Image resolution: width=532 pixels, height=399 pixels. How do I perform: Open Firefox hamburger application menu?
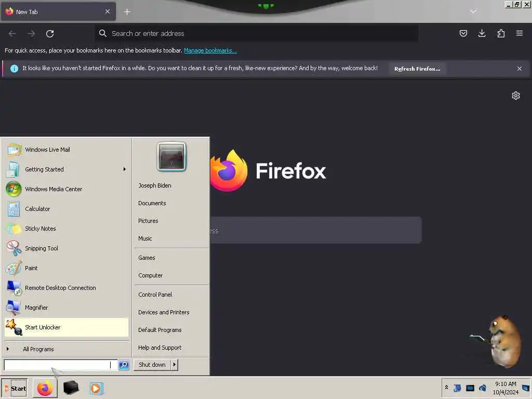click(x=520, y=33)
